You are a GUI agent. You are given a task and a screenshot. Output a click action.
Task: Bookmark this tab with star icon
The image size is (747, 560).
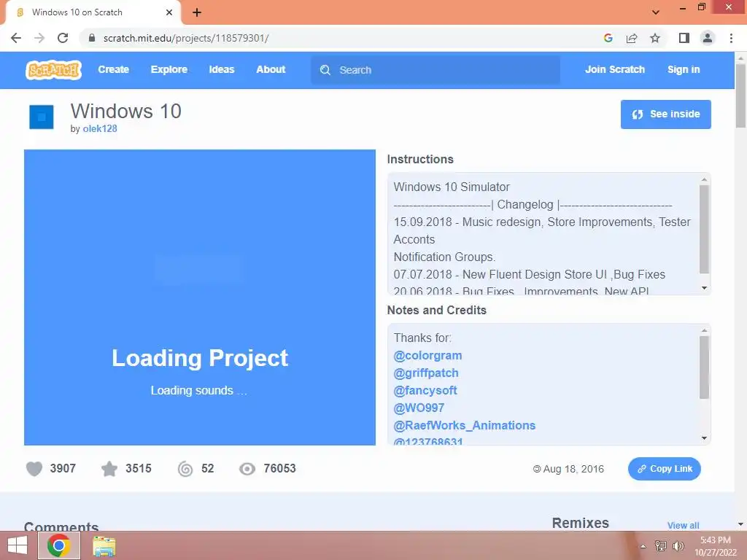point(655,38)
